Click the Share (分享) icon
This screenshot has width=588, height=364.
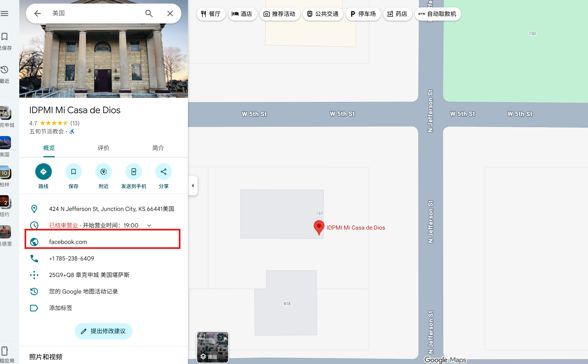click(163, 172)
